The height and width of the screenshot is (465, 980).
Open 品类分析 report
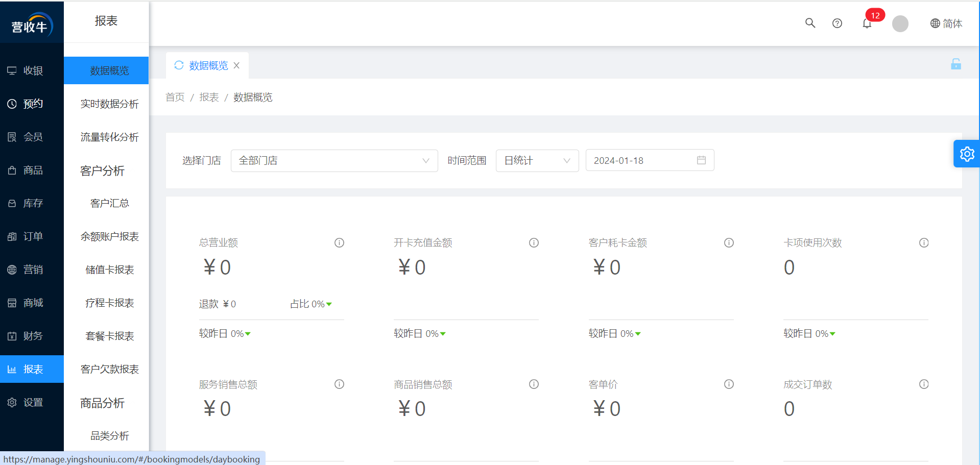[106, 435]
